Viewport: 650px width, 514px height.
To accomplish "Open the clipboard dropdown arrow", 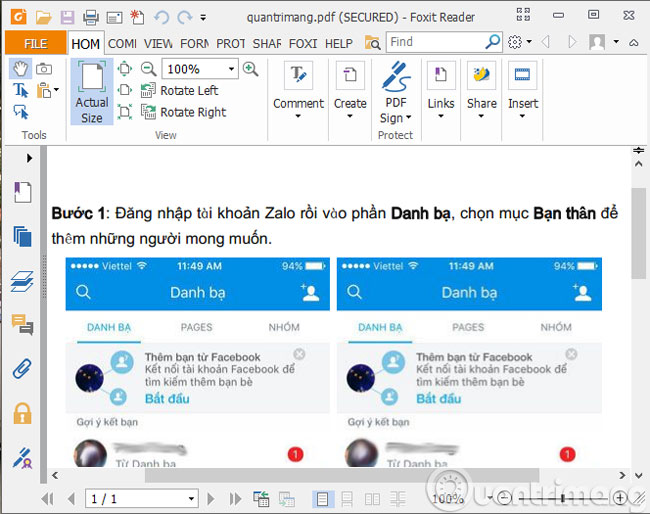I will pyautogui.click(x=56, y=90).
